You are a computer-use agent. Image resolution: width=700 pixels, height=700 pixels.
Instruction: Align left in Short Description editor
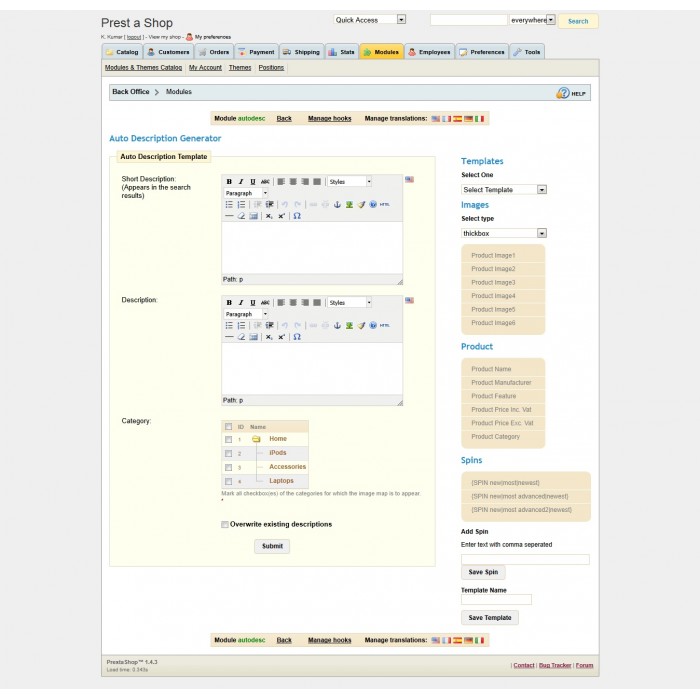coord(281,182)
